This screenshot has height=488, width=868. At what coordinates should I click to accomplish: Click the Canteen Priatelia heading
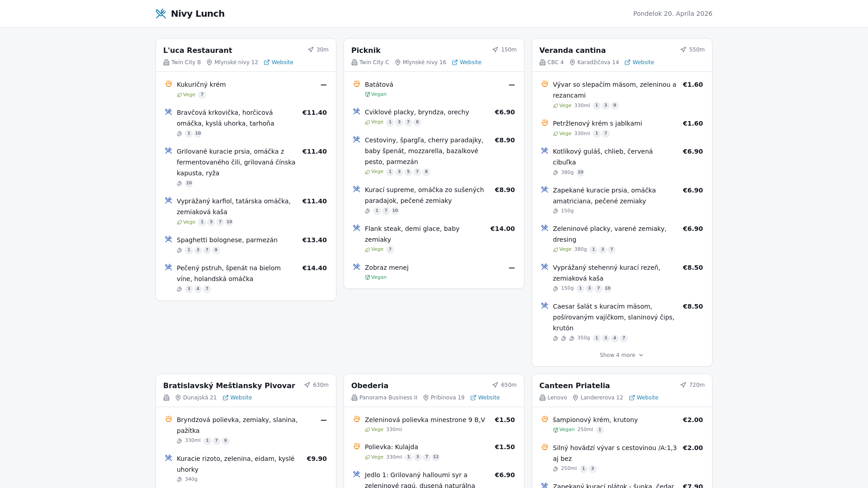click(575, 385)
